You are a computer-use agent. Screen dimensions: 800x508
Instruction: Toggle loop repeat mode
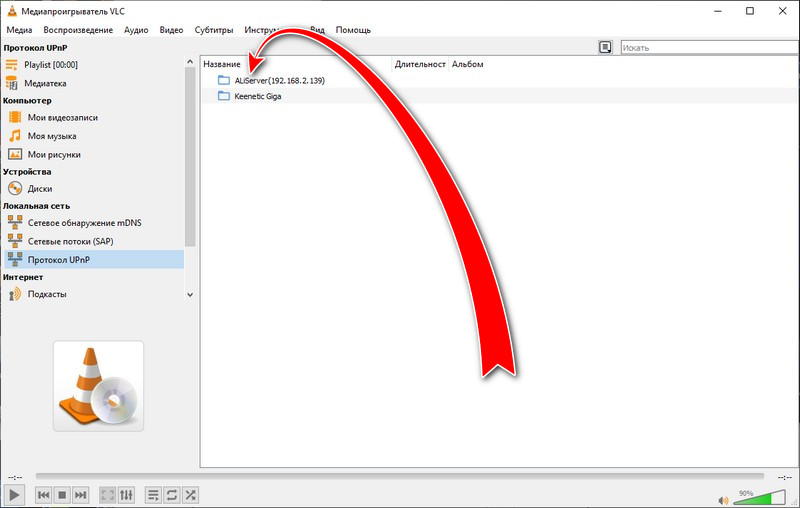pos(172,495)
